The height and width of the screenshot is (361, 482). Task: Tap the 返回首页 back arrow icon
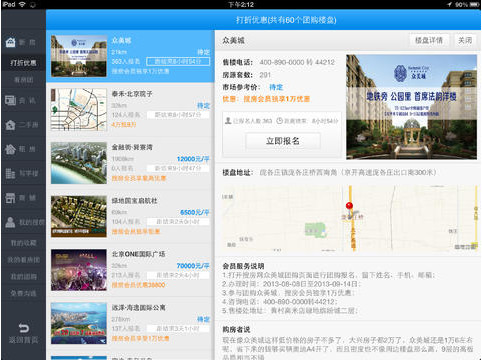coord(23,328)
